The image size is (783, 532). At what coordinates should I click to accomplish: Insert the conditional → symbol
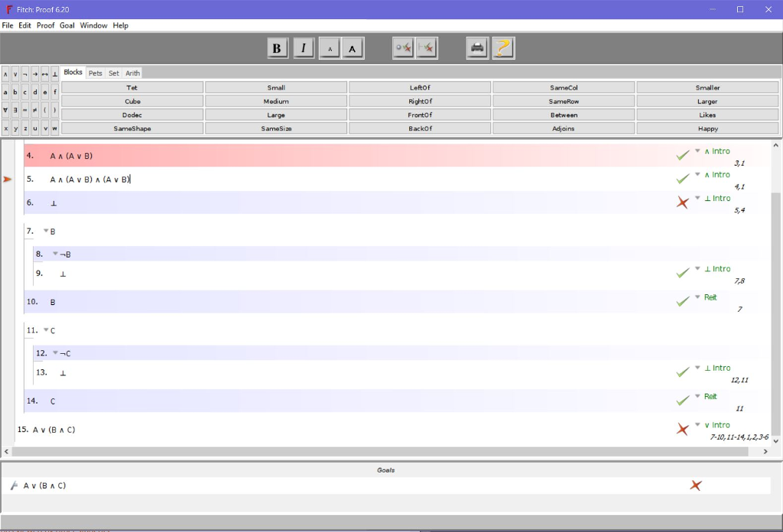35,74
